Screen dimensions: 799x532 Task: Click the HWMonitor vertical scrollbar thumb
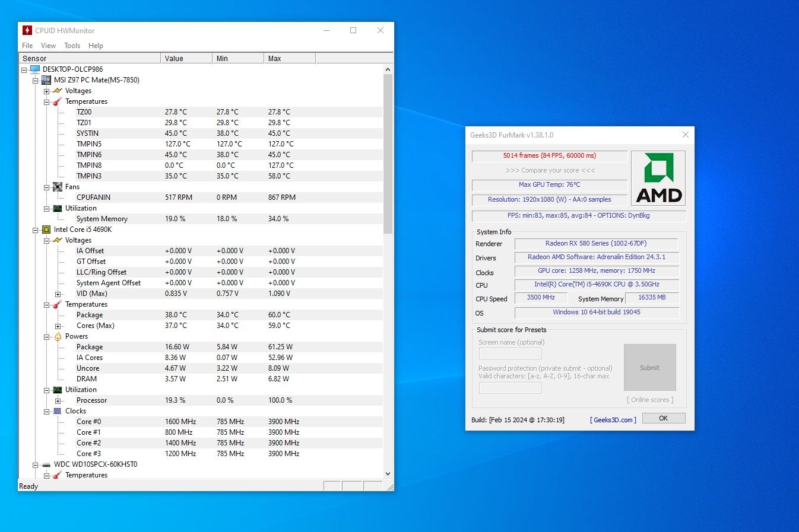(x=388, y=154)
